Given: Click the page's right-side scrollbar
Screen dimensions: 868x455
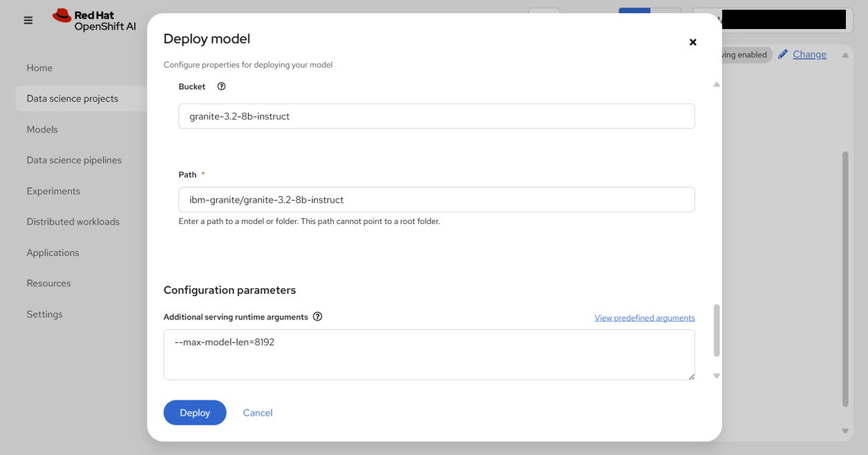Looking at the screenshot, I should click(845, 277).
